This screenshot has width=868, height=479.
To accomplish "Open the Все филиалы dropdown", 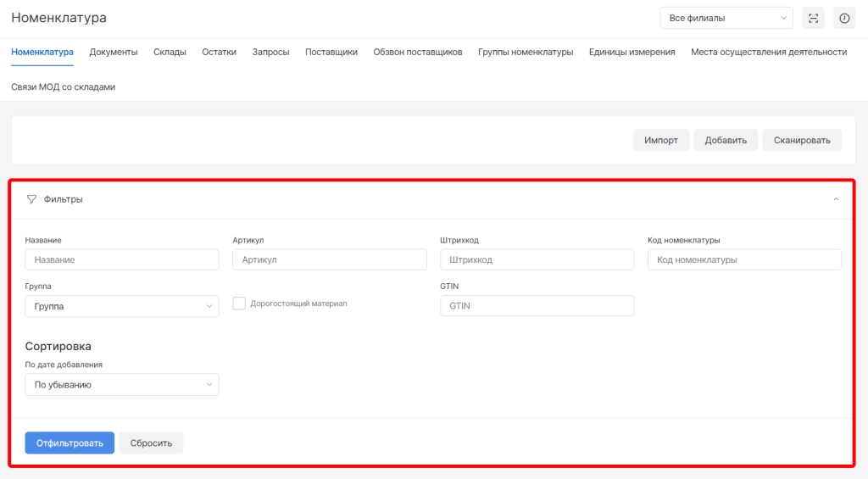I will (x=726, y=18).
